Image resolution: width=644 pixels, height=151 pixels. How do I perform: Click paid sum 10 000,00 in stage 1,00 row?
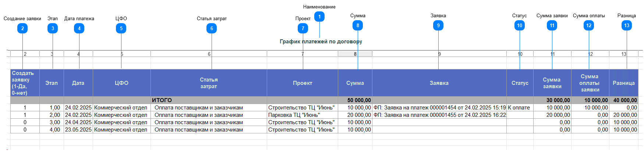pos(590,108)
